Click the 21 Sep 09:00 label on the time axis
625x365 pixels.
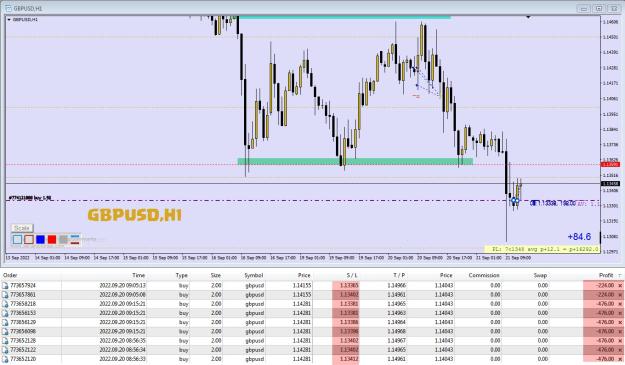click(518, 258)
